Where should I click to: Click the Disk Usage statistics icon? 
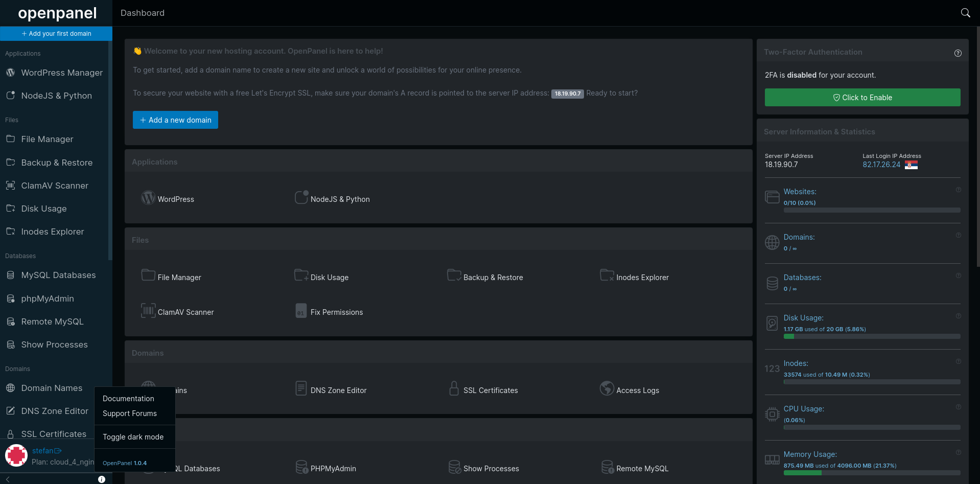[x=772, y=323]
